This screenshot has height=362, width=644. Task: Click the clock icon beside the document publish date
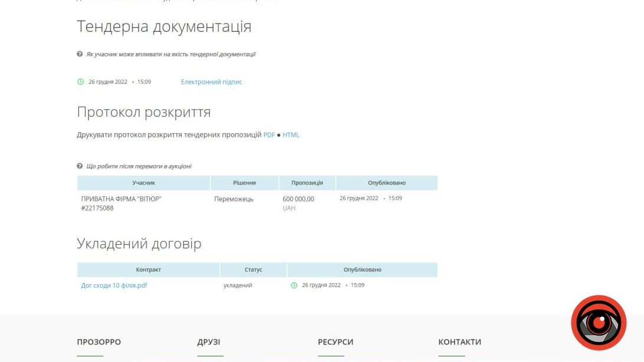pos(81,81)
